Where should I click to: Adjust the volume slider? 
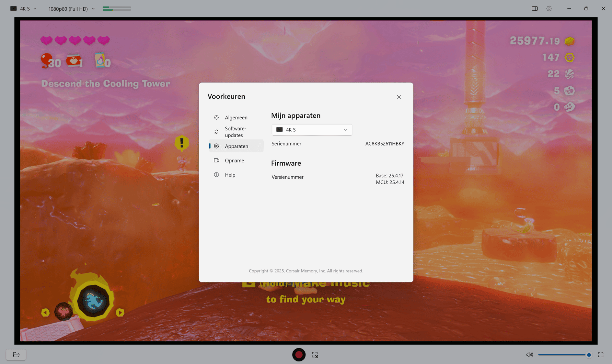coord(565,355)
